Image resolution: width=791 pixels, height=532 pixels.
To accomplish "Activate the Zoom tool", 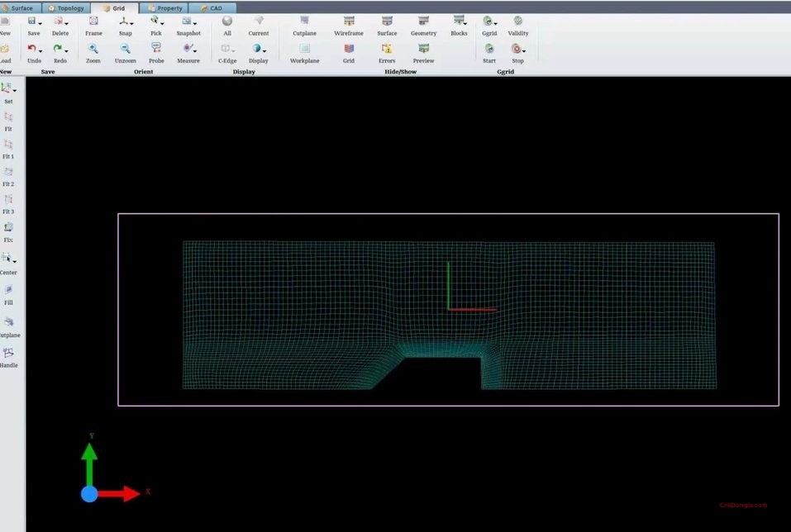I will click(x=93, y=49).
